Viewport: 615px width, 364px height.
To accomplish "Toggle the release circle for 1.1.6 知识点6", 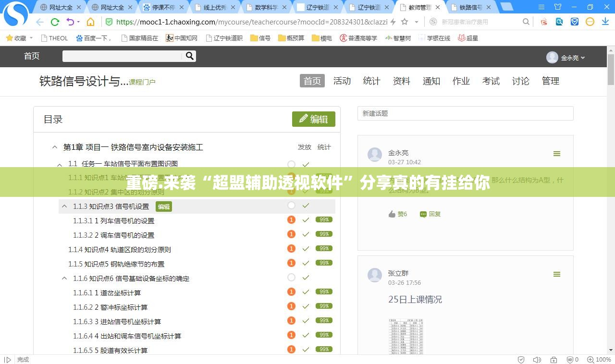I will (x=291, y=278).
